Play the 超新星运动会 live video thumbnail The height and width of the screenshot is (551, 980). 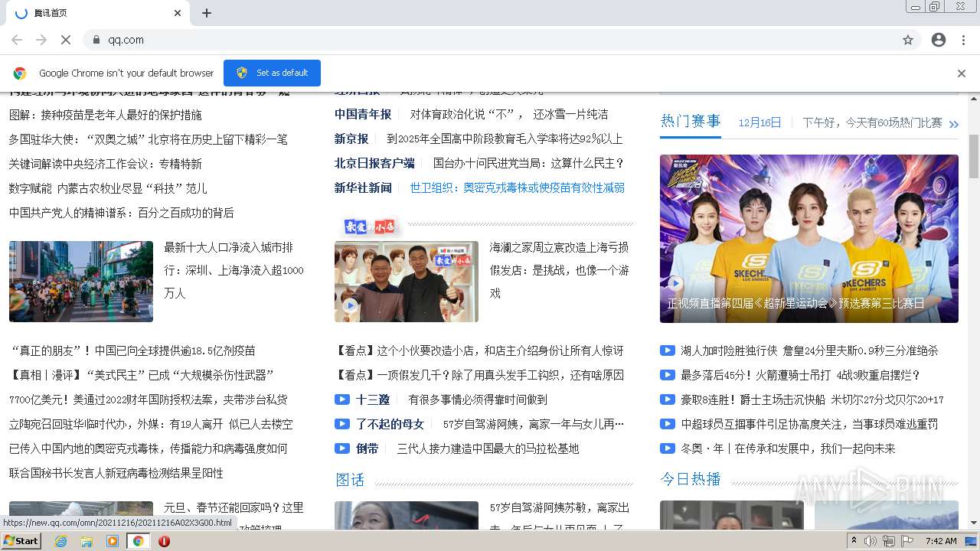[809, 239]
